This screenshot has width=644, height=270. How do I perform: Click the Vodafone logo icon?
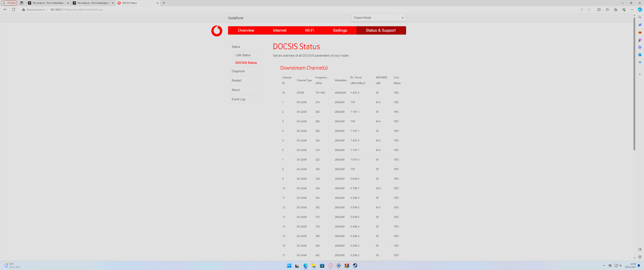tap(216, 31)
